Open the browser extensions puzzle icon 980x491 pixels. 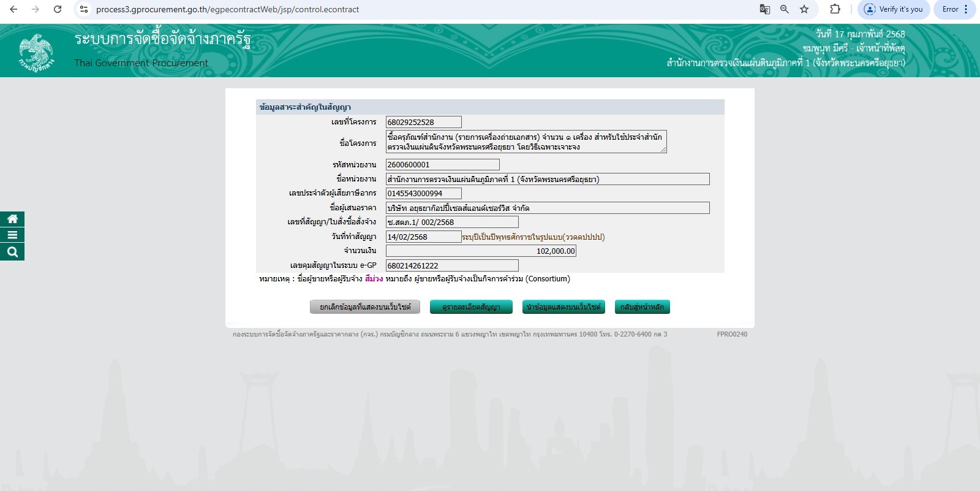(835, 9)
